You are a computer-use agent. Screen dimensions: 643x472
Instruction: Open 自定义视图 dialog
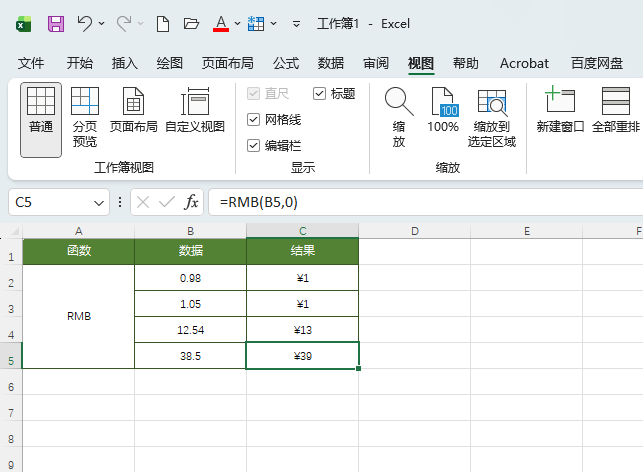[195, 110]
